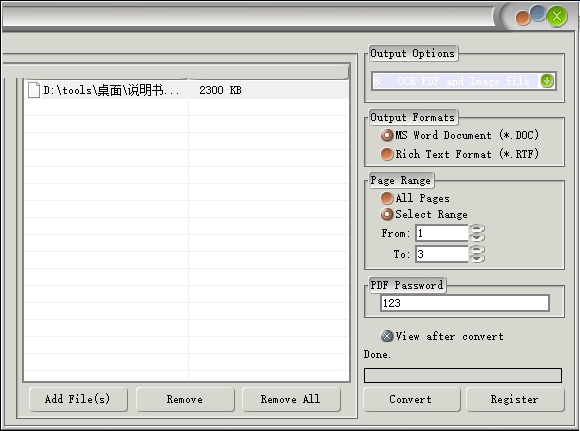
Task: Decrease the From page number
Action: 477,238
